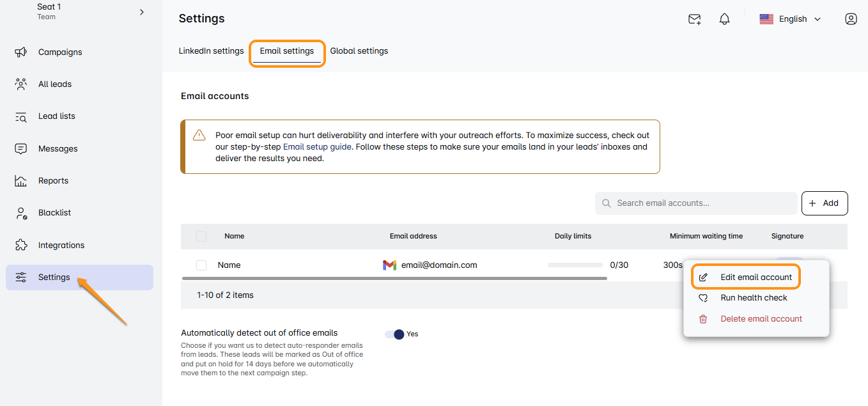Click the invite envelope icon in header
This screenshot has width=868, height=406.
coord(694,19)
